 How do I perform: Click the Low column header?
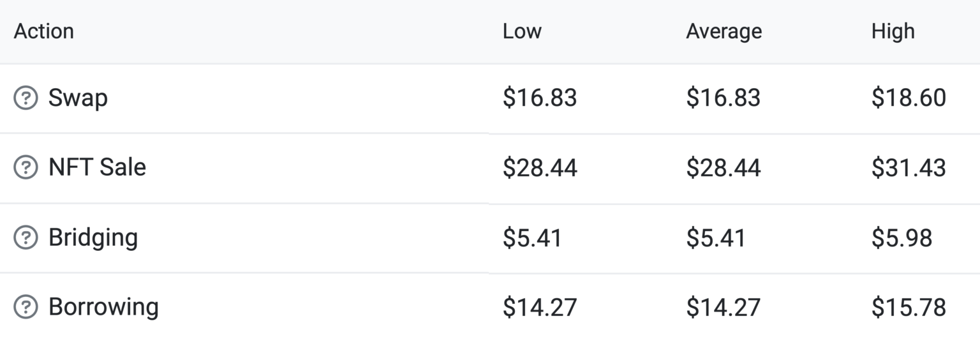pyautogui.click(x=522, y=31)
